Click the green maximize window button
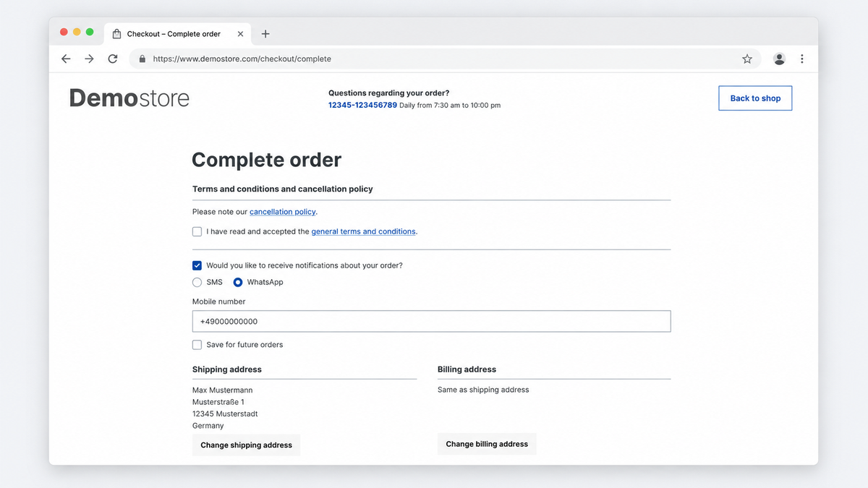The image size is (868, 488). click(x=90, y=32)
